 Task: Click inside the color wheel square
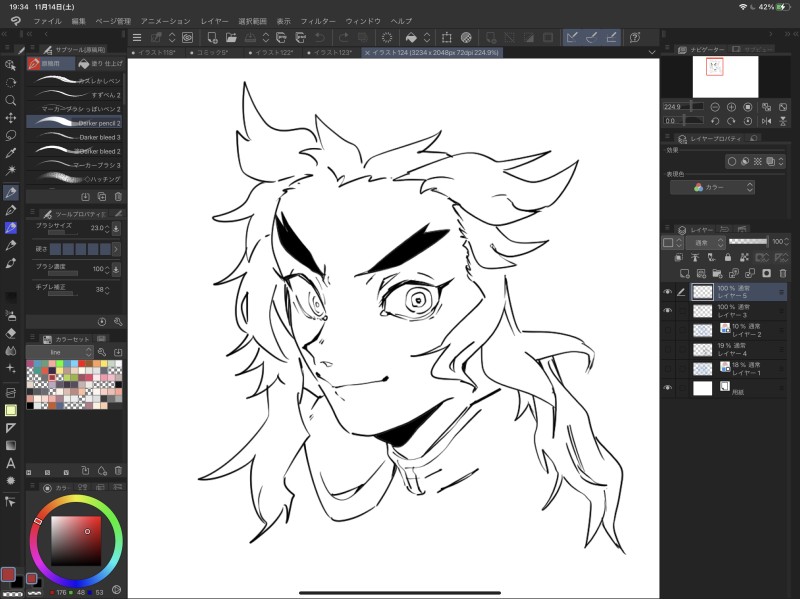tap(76, 541)
